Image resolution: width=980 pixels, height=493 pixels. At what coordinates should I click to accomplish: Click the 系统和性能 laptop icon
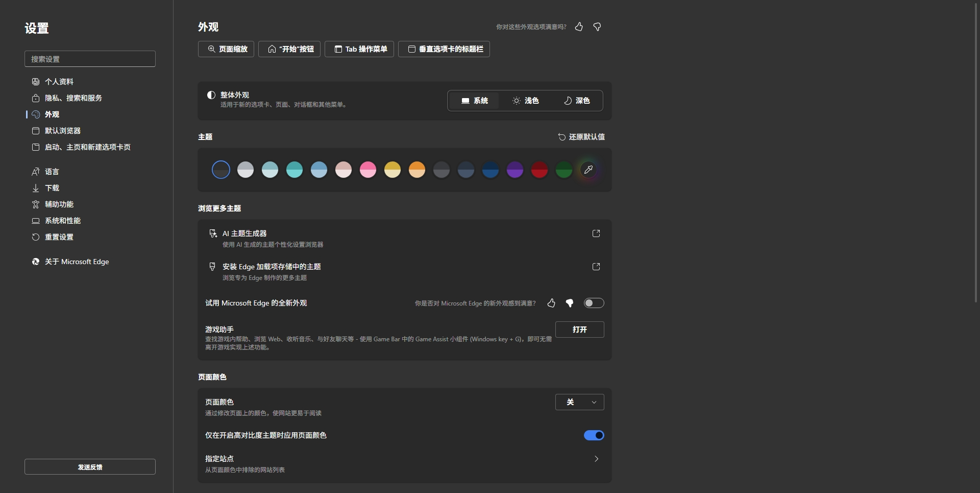pyautogui.click(x=36, y=221)
